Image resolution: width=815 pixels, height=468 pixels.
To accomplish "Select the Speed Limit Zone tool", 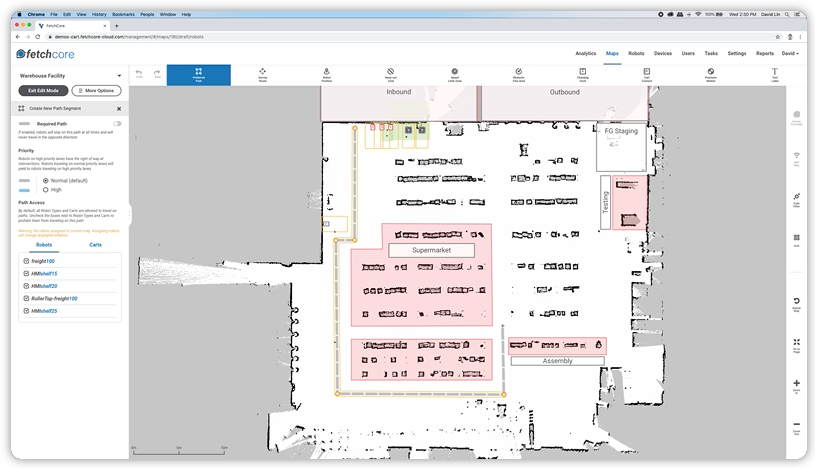I will [x=454, y=75].
